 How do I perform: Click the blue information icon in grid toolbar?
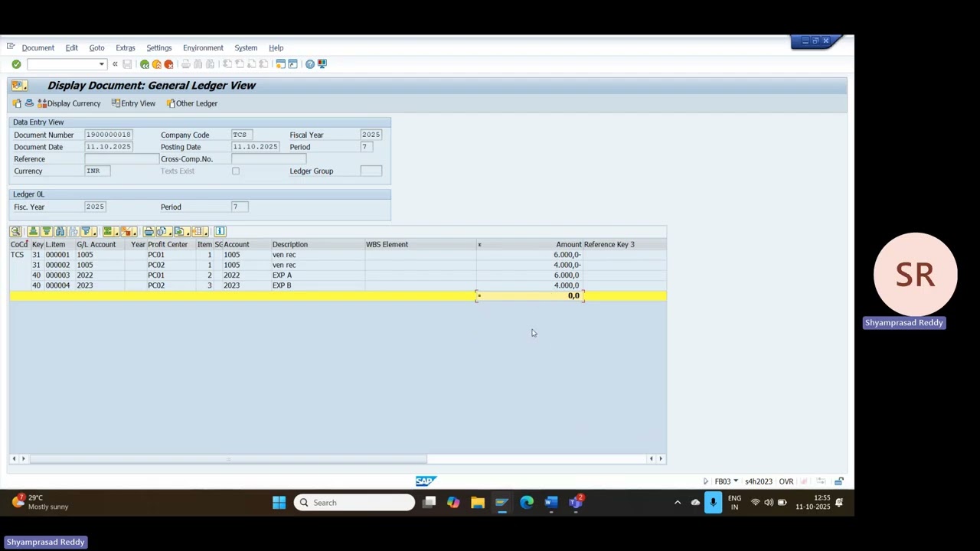pos(220,231)
